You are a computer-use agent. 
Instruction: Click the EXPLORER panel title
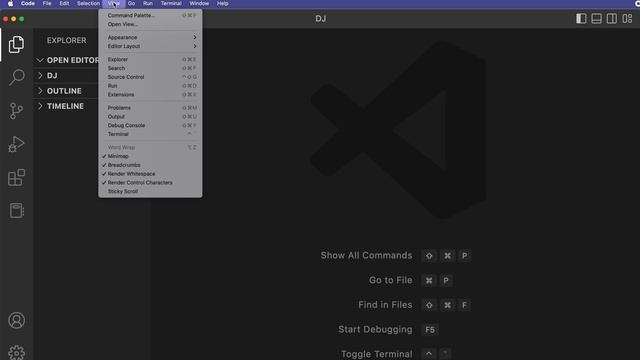67,40
